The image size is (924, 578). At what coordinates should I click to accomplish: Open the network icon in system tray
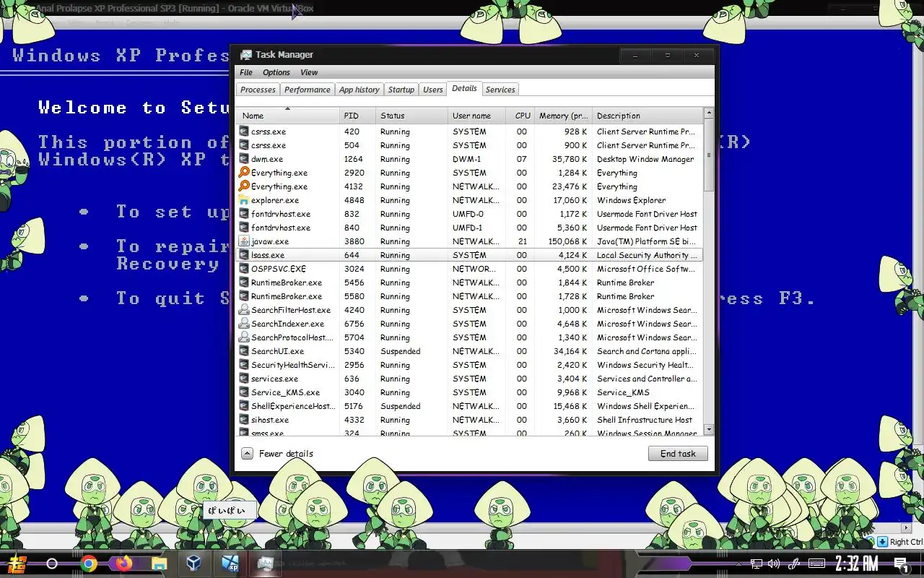point(756,564)
